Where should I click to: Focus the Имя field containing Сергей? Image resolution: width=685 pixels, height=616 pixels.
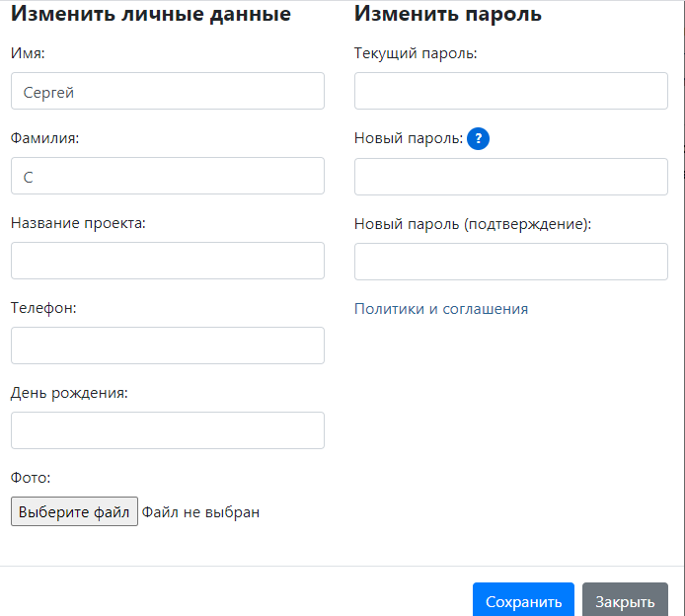[168, 91]
